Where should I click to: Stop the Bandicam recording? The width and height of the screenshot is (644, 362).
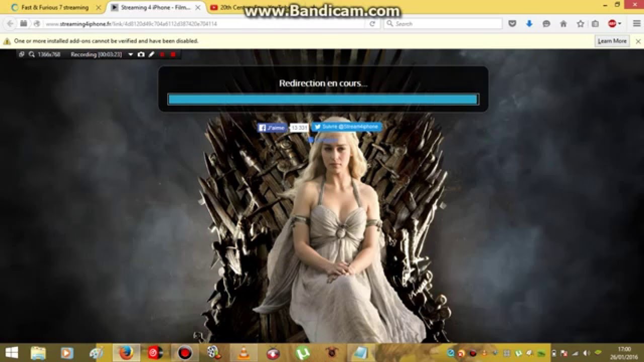coord(173,54)
